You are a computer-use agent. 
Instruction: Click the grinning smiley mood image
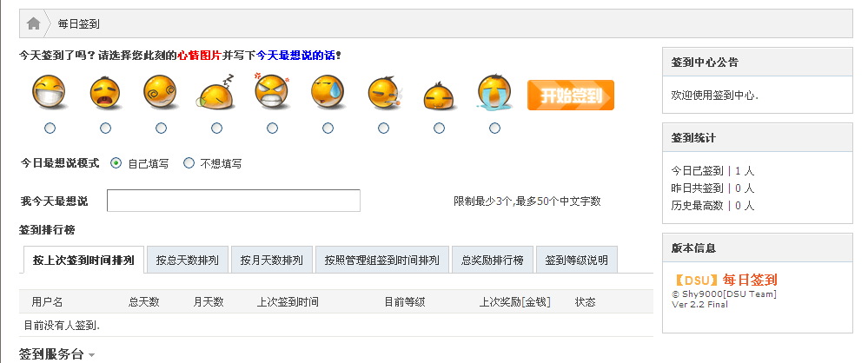click(x=50, y=92)
